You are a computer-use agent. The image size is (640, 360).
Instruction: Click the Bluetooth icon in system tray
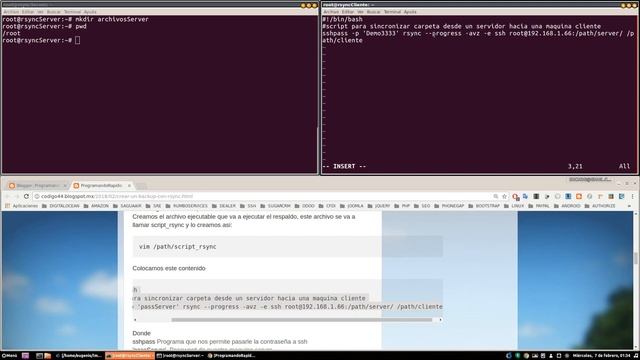pos(509,356)
